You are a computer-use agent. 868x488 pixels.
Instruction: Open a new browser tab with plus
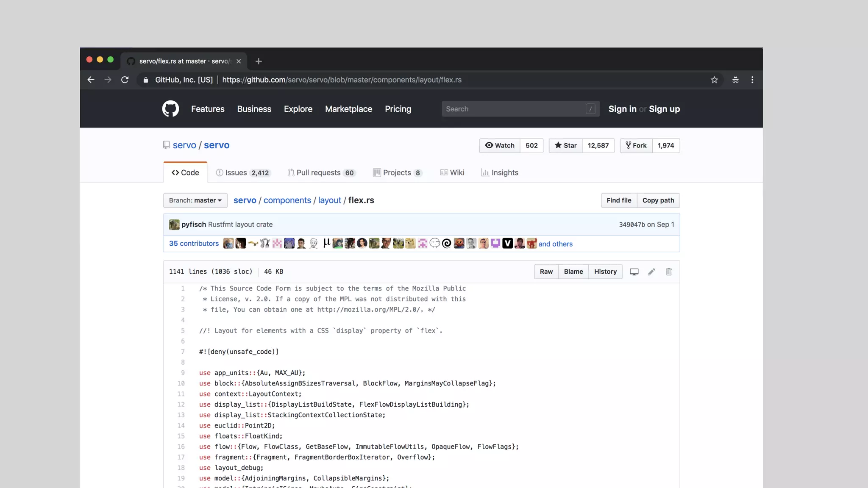259,61
